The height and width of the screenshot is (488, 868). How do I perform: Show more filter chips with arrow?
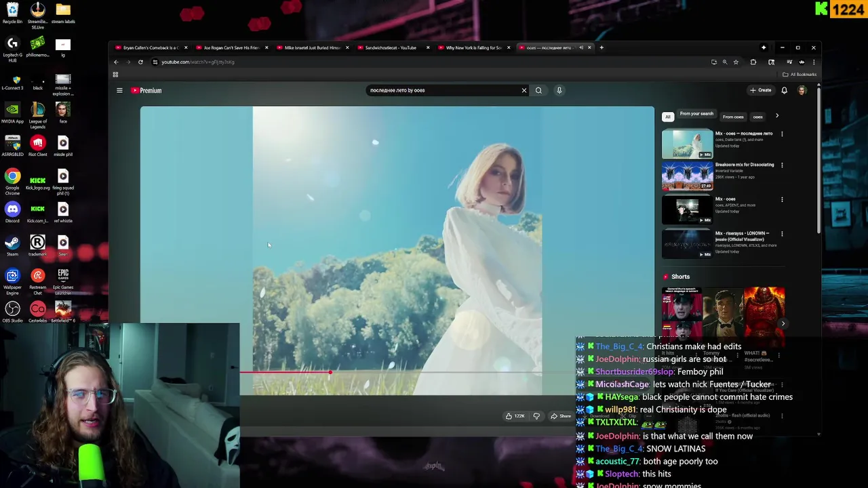pyautogui.click(x=776, y=116)
